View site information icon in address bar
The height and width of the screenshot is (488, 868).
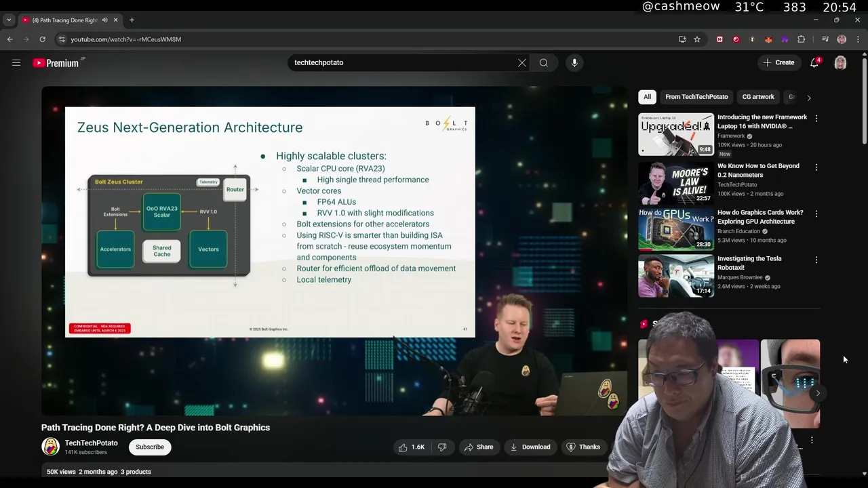62,39
